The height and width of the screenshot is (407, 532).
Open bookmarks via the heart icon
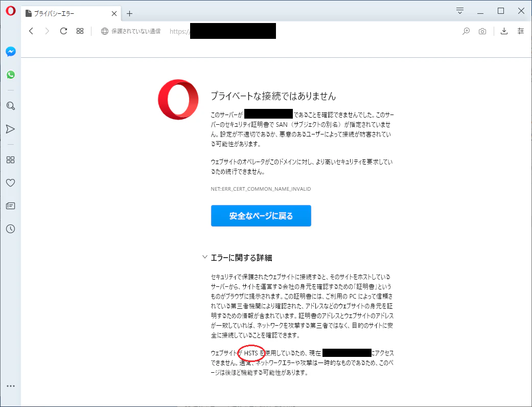tap(10, 183)
